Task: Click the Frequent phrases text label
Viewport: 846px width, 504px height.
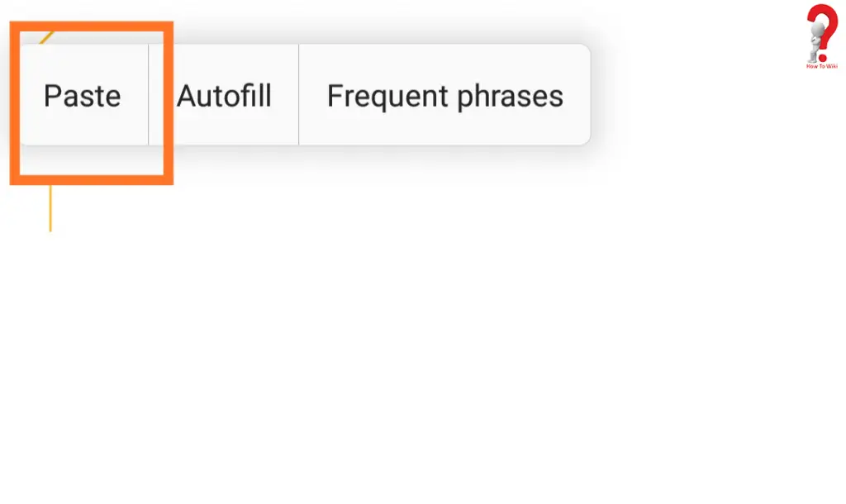Action: point(444,95)
